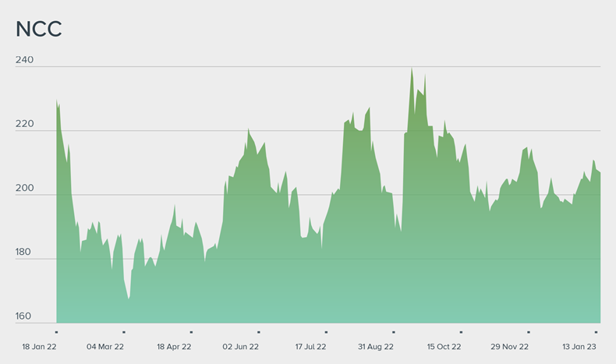
Task: Click the lowest chart trough in March
Action: point(129,299)
